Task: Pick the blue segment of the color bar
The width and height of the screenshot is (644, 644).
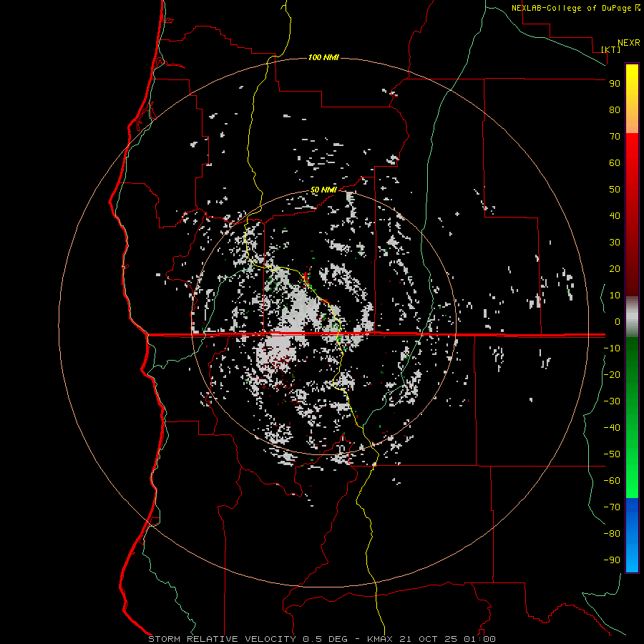Action: coord(632,535)
